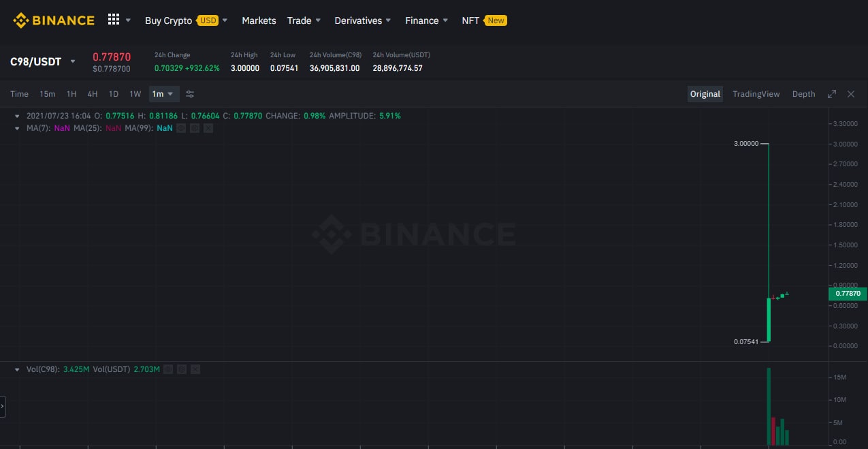
Task: Click the 0.07541 low price marker
Action: click(x=747, y=341)
